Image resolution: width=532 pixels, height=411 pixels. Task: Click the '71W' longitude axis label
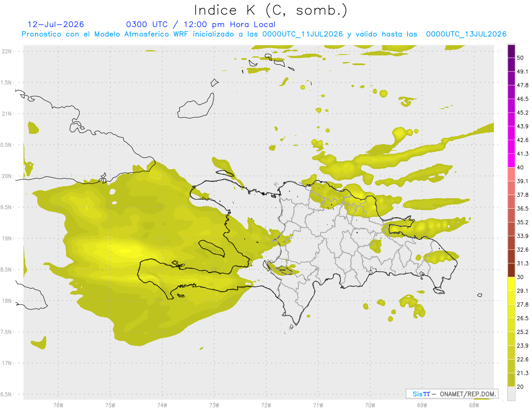[x=318, y=404]
